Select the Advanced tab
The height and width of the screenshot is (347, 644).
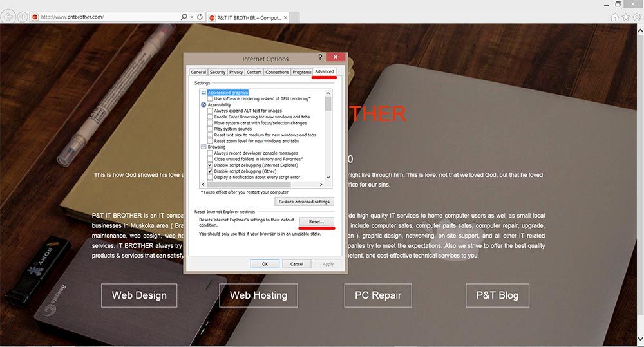[x=325, y=71]
